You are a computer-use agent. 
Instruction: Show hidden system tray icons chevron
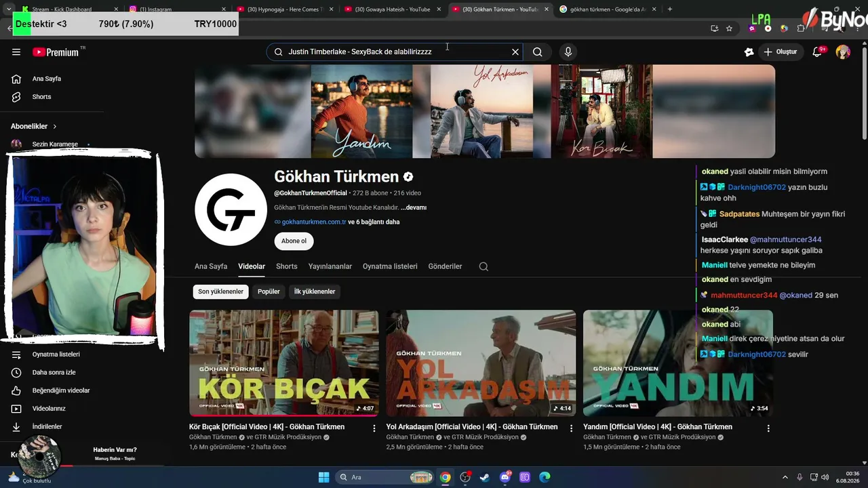[785, 477]
